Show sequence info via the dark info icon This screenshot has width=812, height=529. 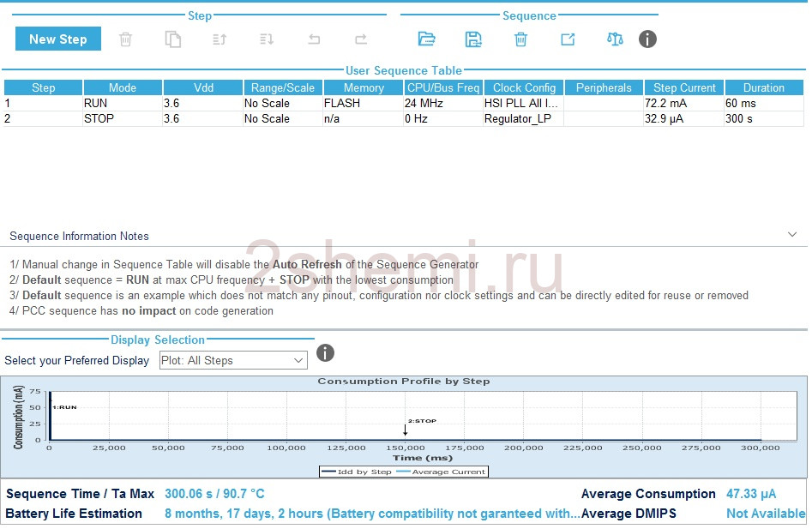tap(647, 39)
